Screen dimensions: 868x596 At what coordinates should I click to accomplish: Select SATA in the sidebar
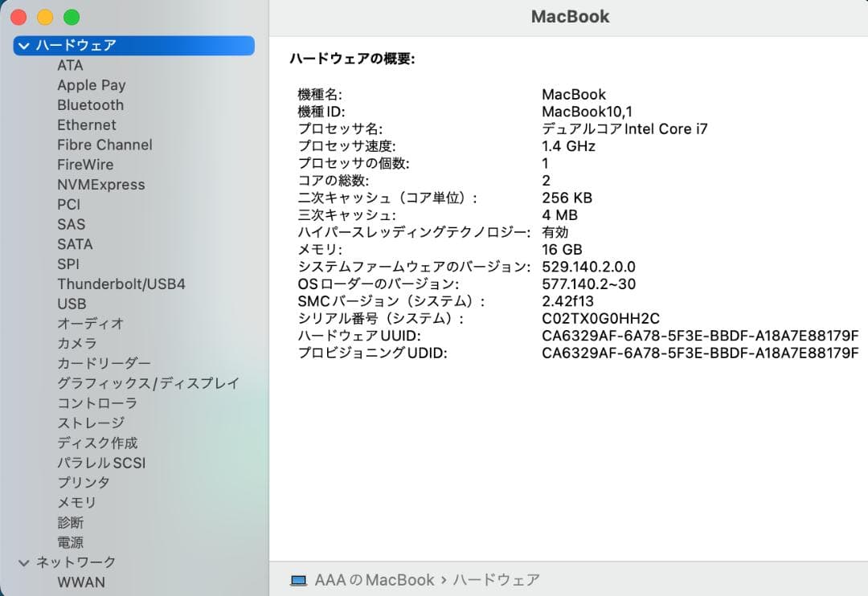pos(75,245)
